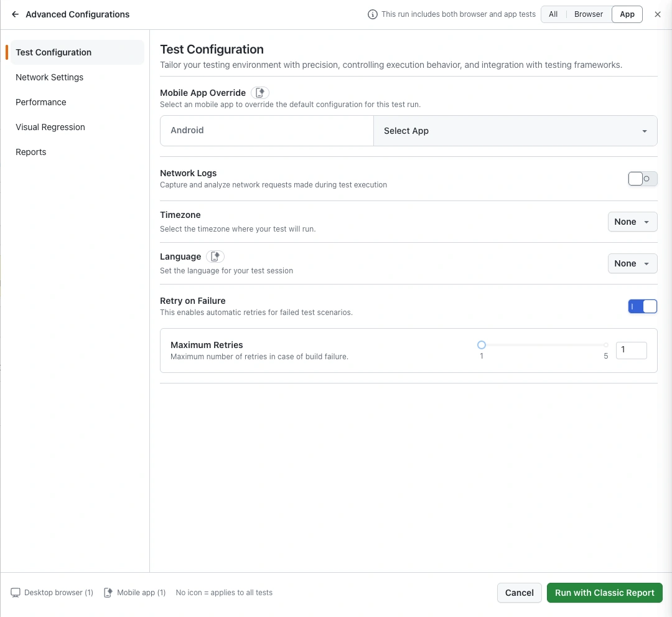Click the slider track end near 5
The image size is (672, 617).
pos(605,345)
